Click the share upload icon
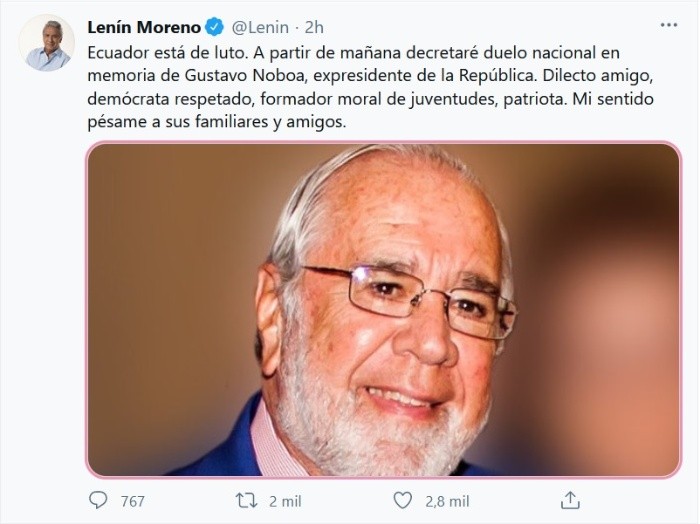Screen dimensions: 700x524 [x=570, y=499]
